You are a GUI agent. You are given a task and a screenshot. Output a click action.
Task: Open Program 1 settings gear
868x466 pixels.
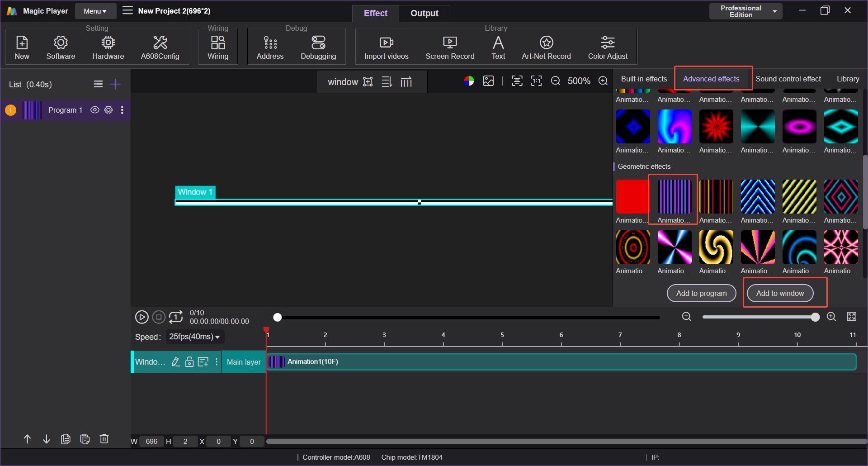[108, 110]
